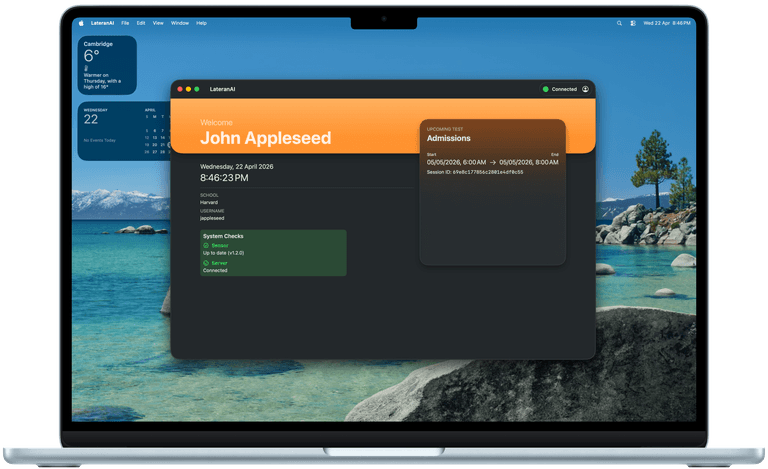The image size is (768, 469).
Task: Click the UPCOMING TEST label
Action: 445,129
